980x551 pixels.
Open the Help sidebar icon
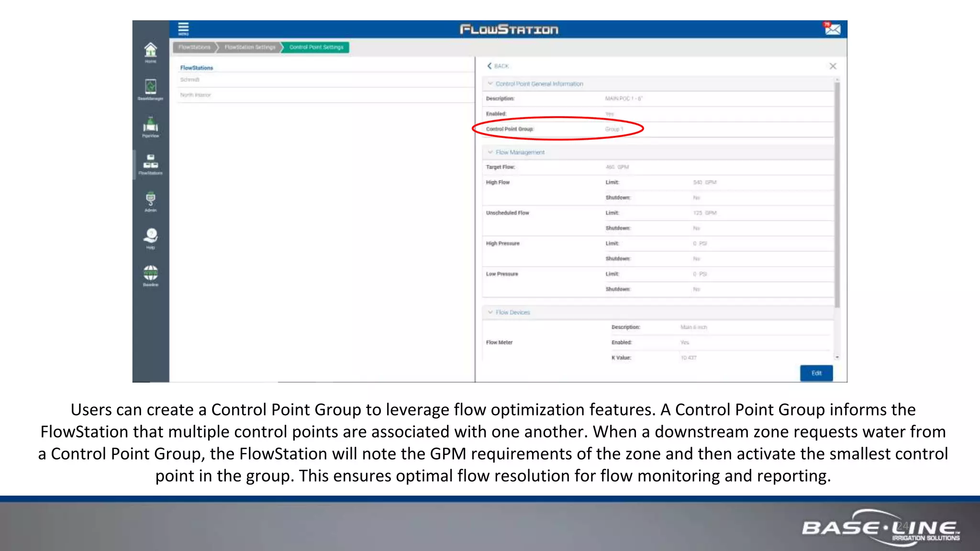pos(151,239)
